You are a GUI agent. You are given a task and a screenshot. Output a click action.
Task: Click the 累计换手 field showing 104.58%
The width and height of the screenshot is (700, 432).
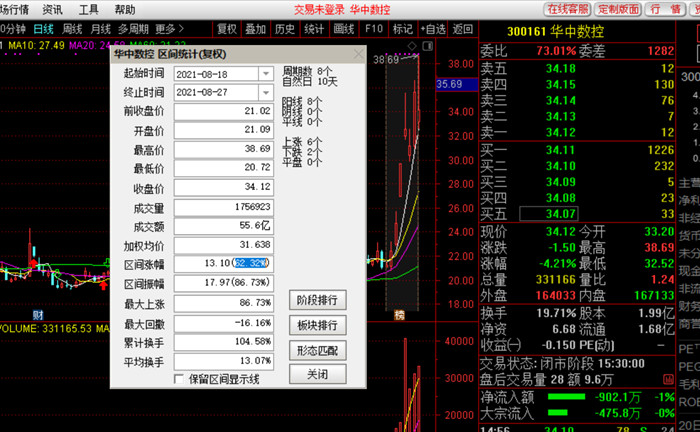click(224, 342)
